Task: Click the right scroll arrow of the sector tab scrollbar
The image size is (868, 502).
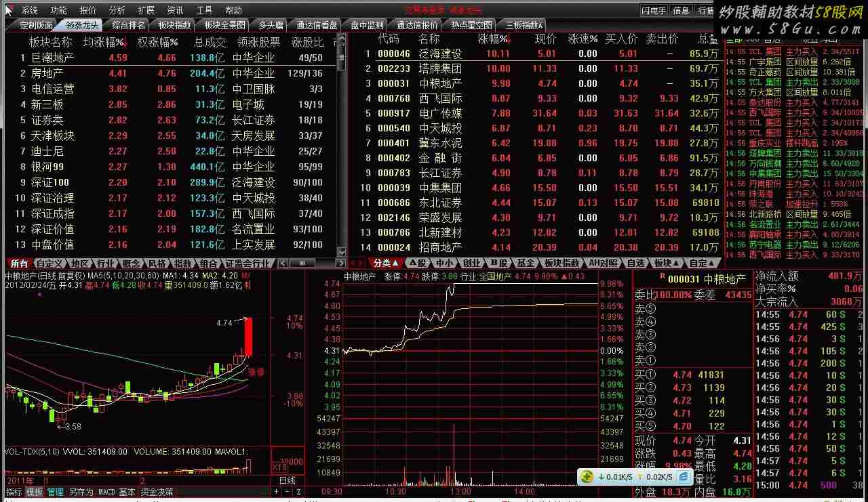Action: [x=342, y=264]
